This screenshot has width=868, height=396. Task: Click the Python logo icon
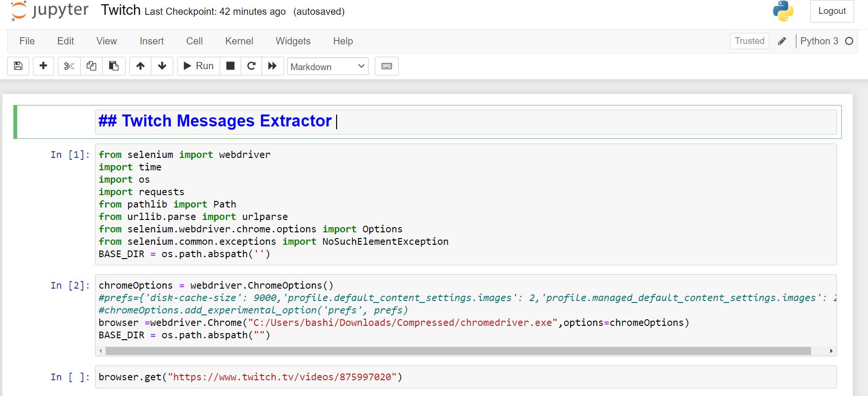point(783,11)
